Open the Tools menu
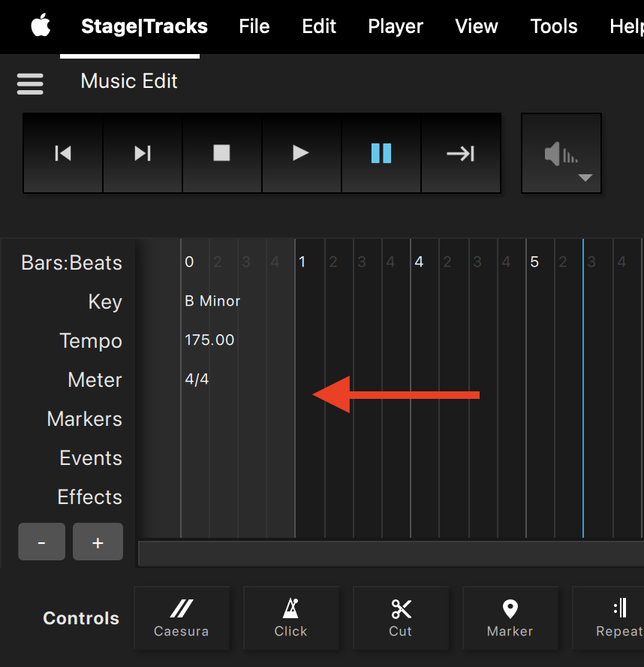644x667 pixels. tap(554, 26)
